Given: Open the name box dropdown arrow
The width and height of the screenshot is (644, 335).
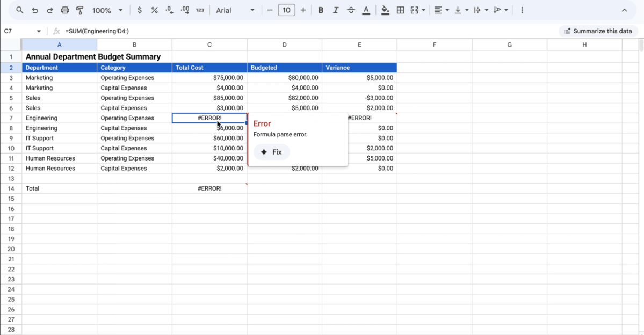Looking at the screenshot, I should [39, 31].
